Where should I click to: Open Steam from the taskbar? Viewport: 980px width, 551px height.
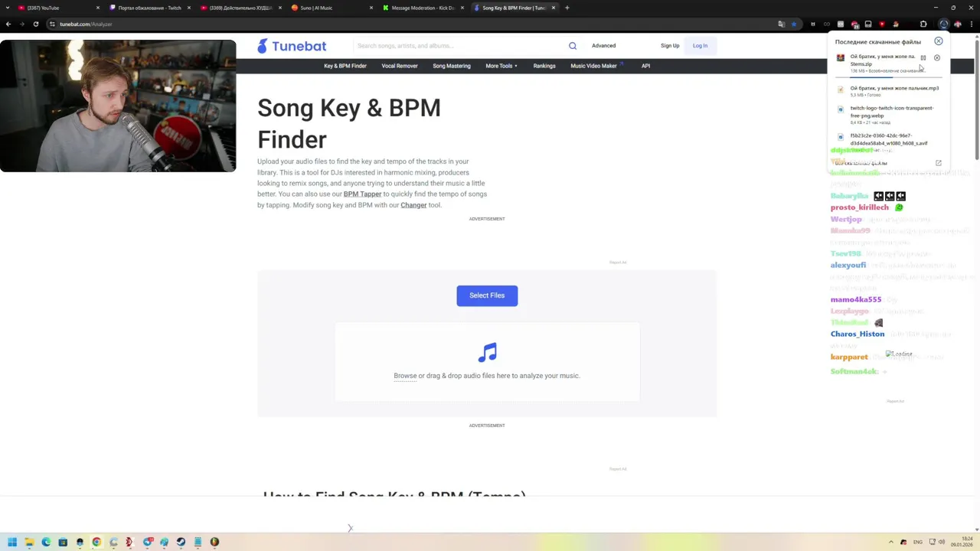pyautogui.click(x=181, y=542)
